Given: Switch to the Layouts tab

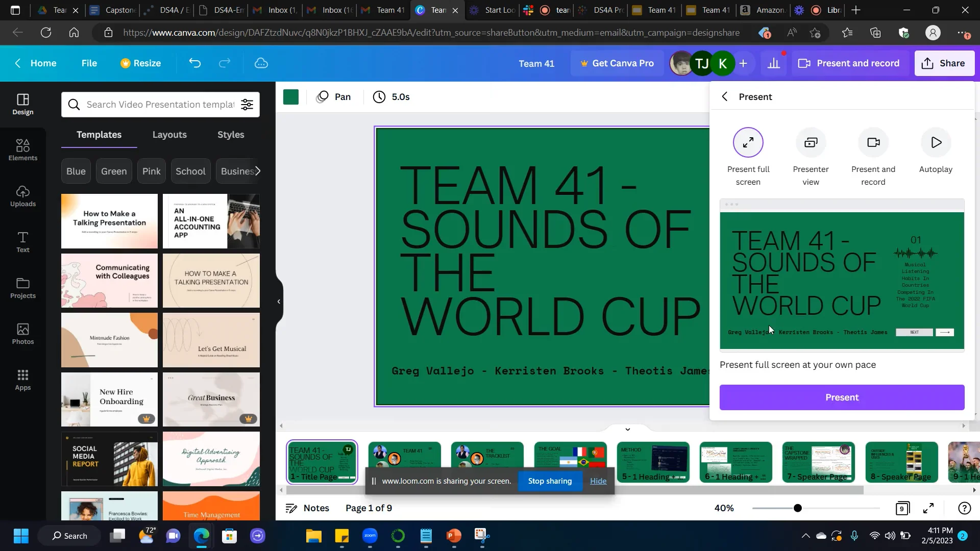Looking at the screenshot, I should point(169,135).
